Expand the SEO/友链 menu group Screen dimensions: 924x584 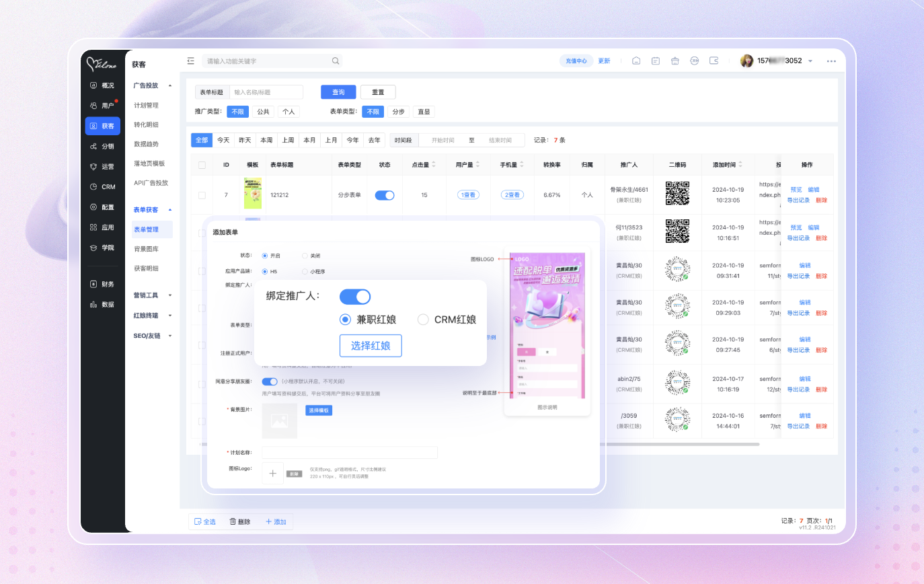170,336
